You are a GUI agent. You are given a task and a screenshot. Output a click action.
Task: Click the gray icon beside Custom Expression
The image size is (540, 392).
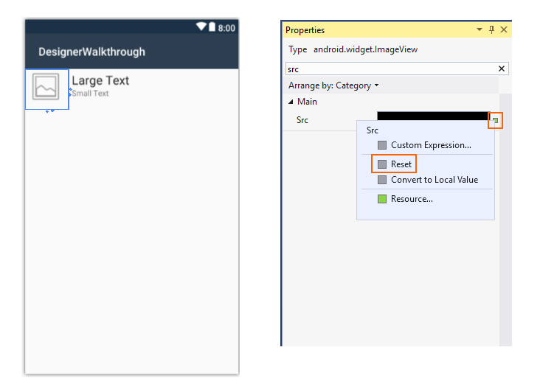click(x=382, y=145)
